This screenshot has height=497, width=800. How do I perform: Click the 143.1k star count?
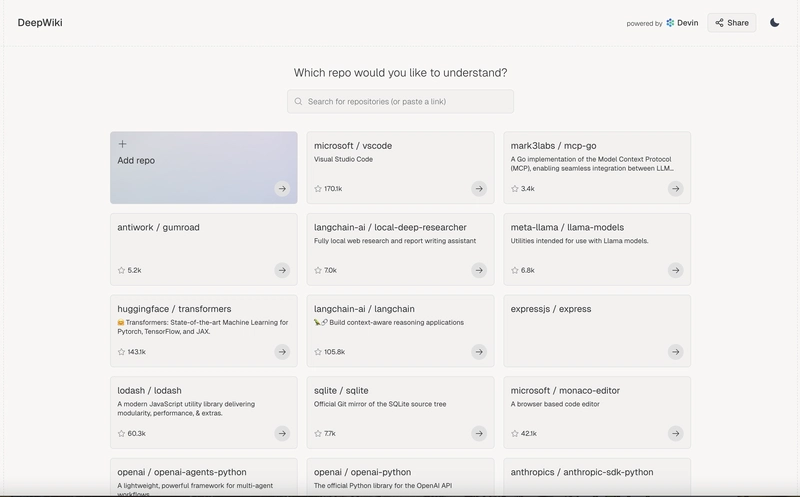[137, 352]
